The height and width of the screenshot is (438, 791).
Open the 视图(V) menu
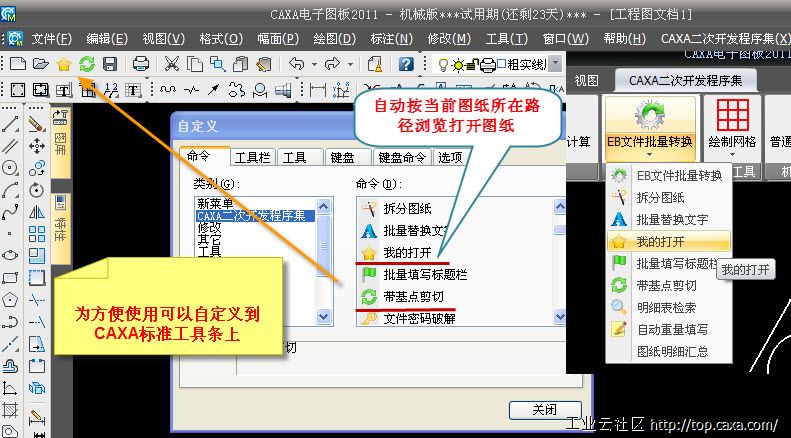point(163,38)
